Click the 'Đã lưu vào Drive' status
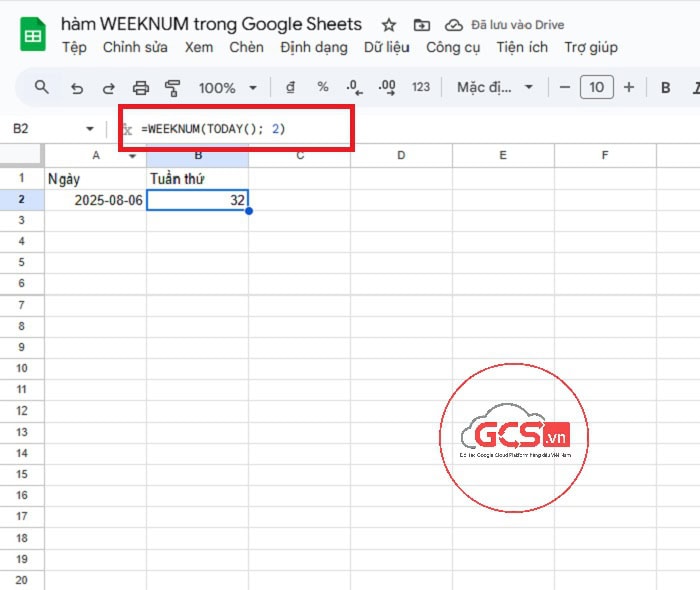This screenshot has width=700, height=590. coord(507,25)
